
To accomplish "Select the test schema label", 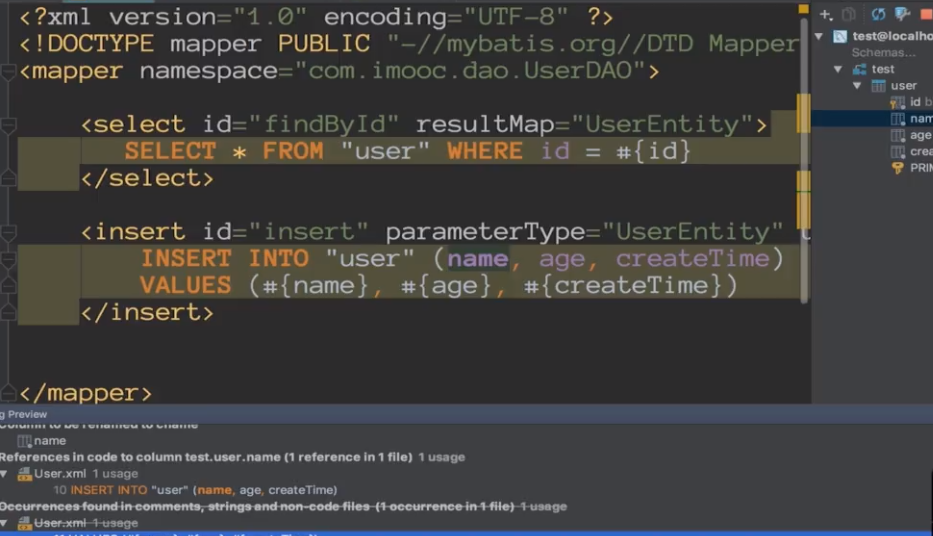I will tap(883, 69).
